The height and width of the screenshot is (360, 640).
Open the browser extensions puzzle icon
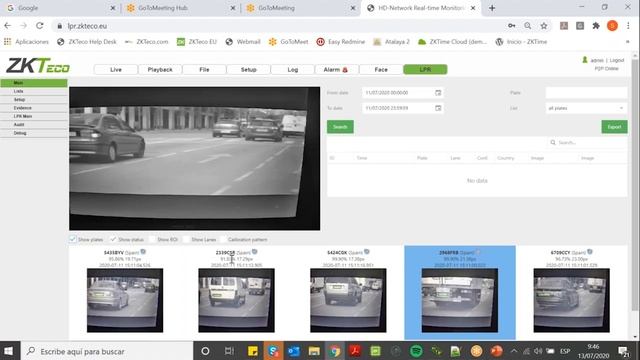tap(596, 26)
